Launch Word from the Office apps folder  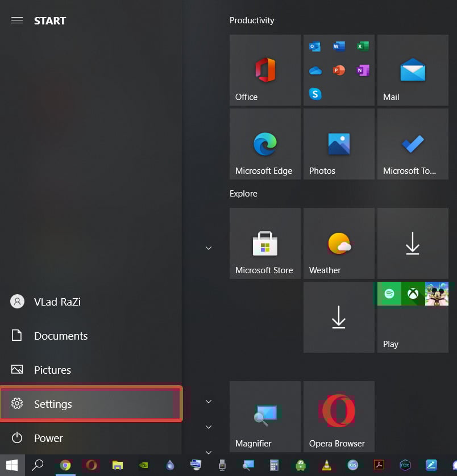tap(339, 47)
